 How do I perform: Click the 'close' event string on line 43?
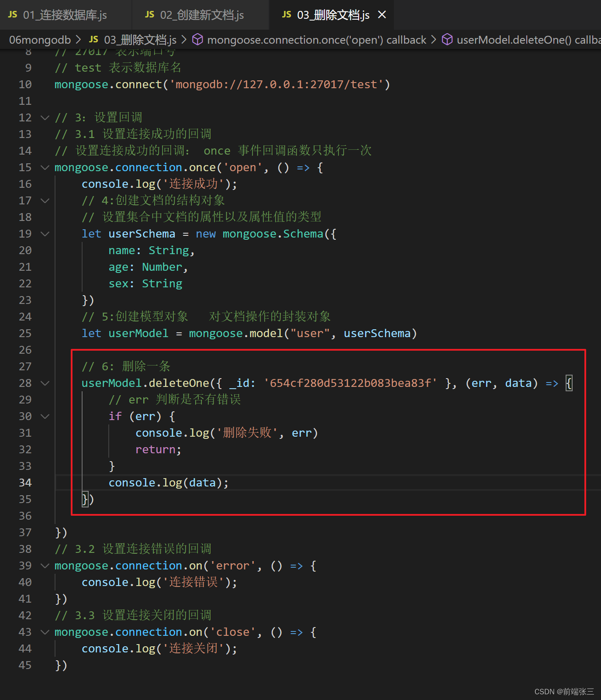click(x=232, y=632)
